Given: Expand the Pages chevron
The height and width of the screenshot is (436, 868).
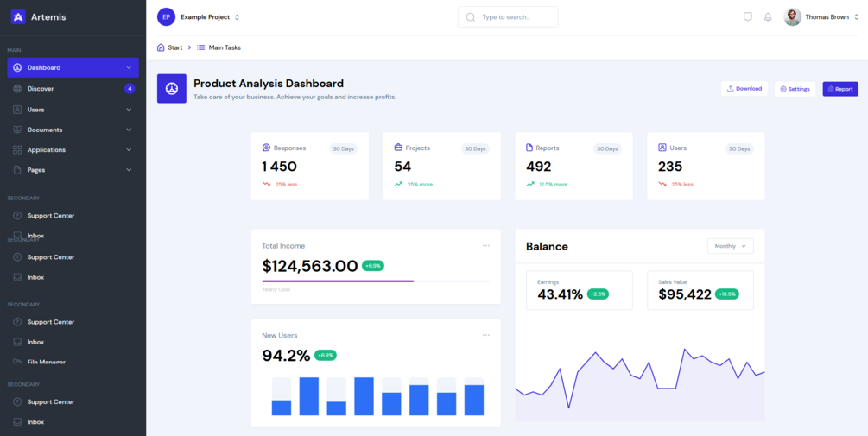Looking at the screenshot, I should pos(129,170).
